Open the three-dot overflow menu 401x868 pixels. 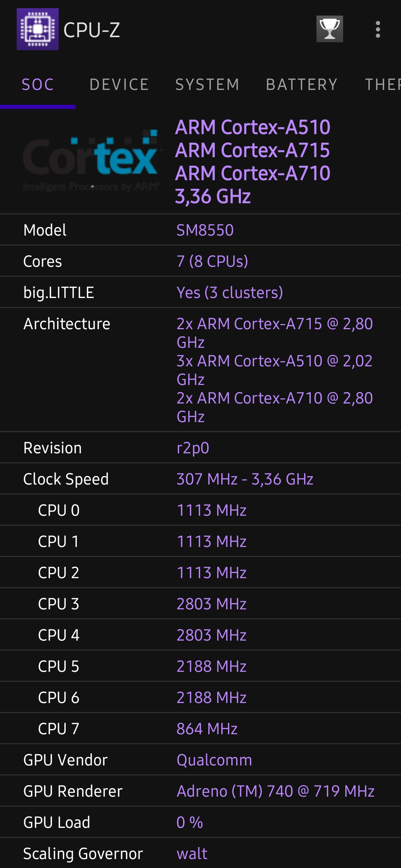(378, 29)
